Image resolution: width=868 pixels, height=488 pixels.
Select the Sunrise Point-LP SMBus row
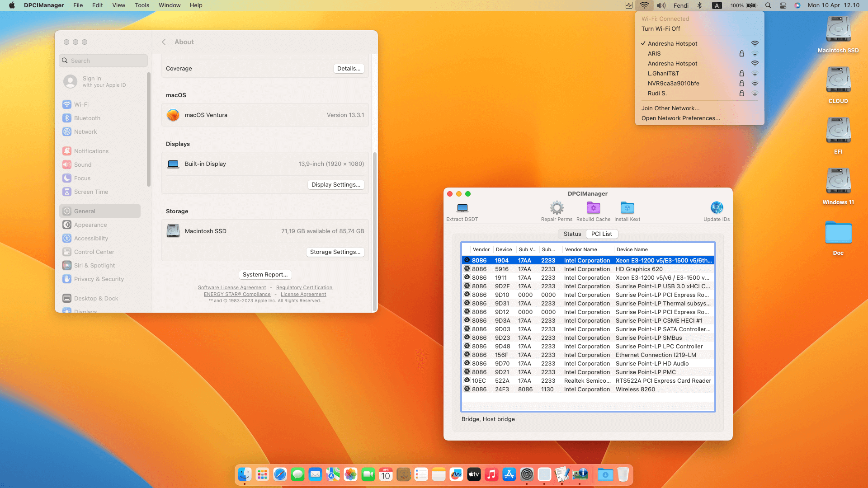588,338
